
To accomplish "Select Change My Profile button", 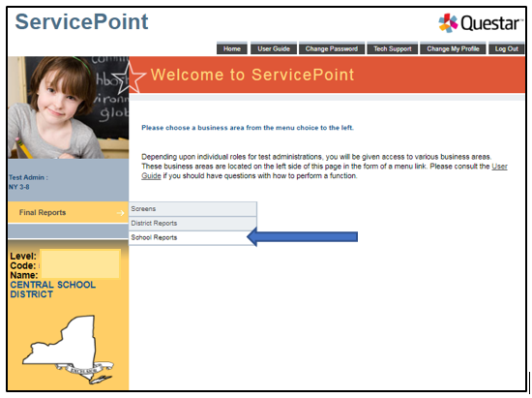I will point(453,48).
